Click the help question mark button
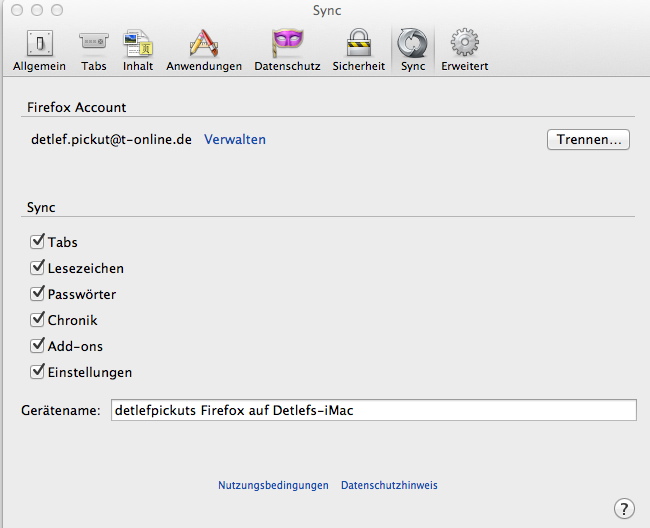 [624, 507]
